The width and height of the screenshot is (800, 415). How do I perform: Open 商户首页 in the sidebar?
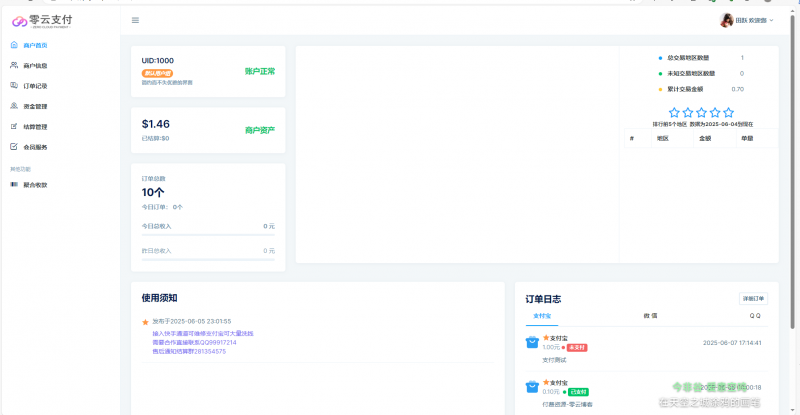point(35,46)
